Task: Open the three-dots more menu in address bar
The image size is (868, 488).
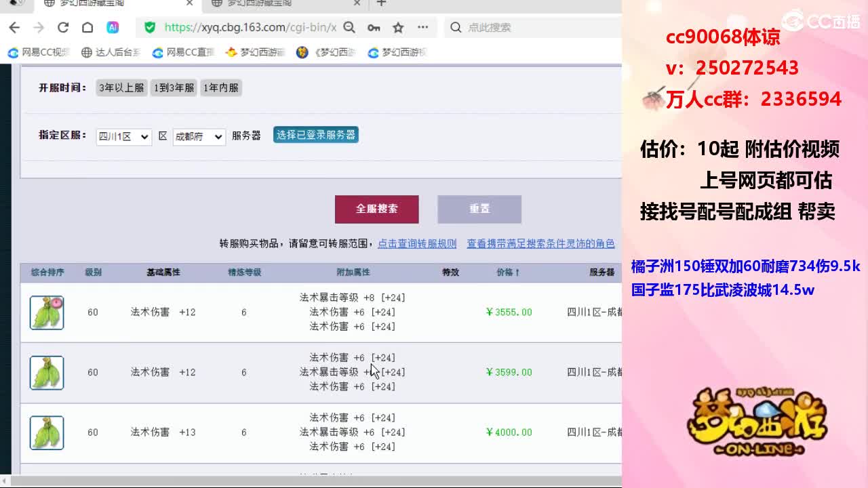Action: pos(423,28)
